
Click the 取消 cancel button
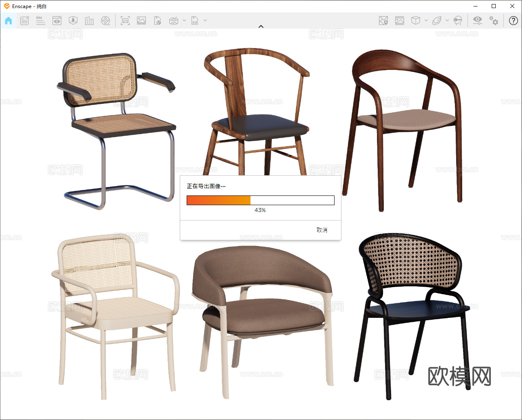[x=322, y=230]
